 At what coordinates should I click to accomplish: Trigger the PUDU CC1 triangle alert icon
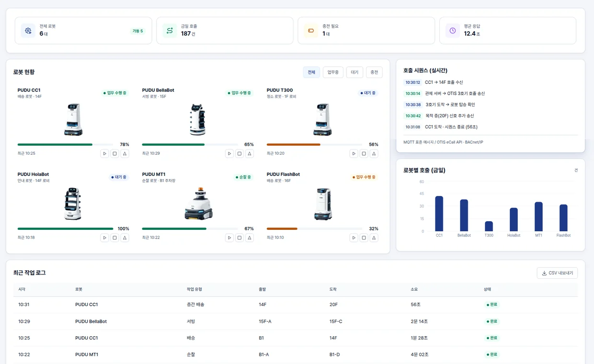pos(125,154)
